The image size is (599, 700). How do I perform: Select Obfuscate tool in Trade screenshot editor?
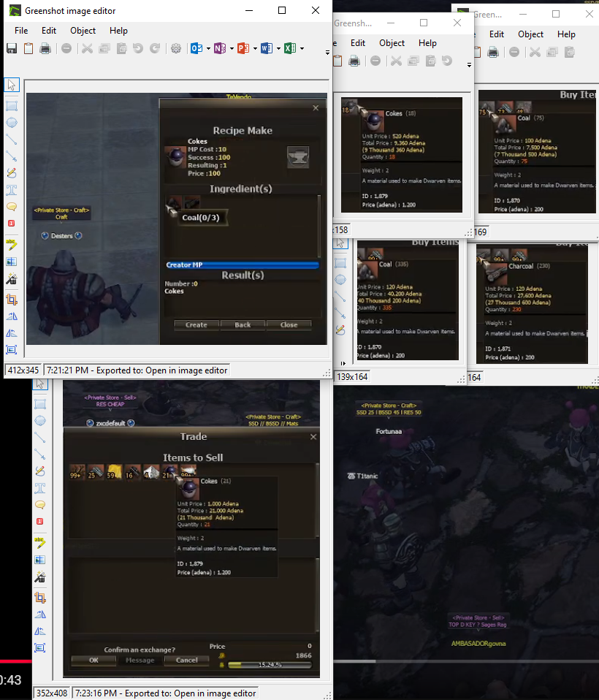tap(40, 560)
